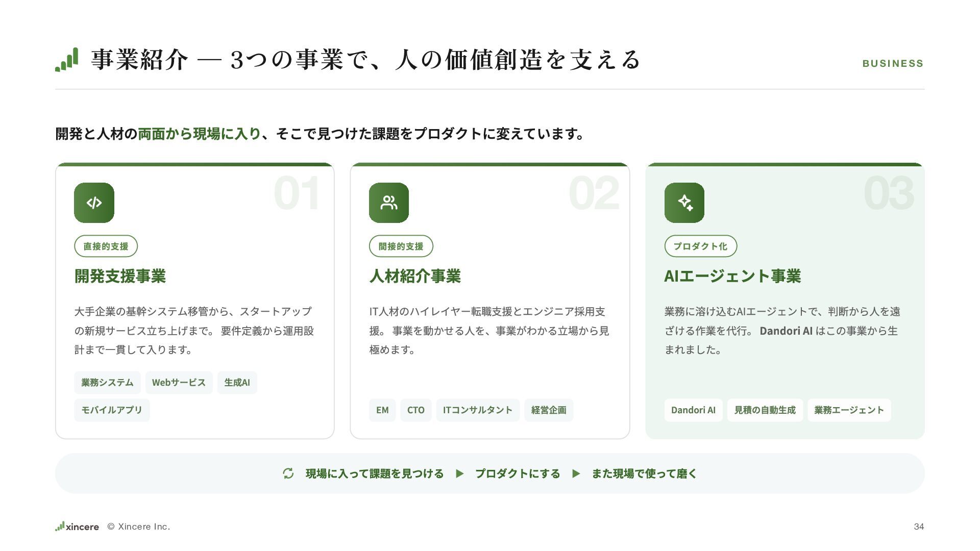Click the 業務システム tag
The width and height of the screenshot is (980, 551).
[107, 383]
